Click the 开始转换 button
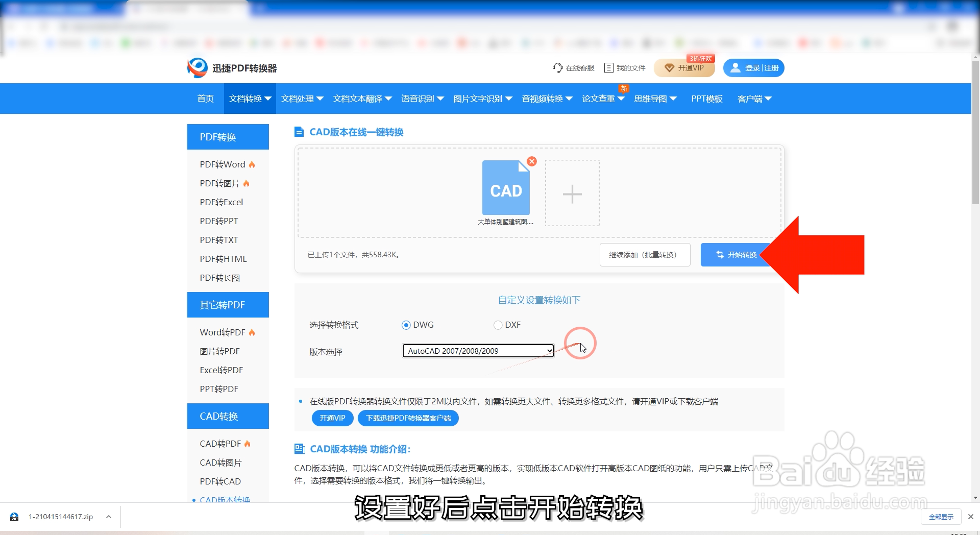This screenshot has height=535, width=980. [x=736, y=255]
